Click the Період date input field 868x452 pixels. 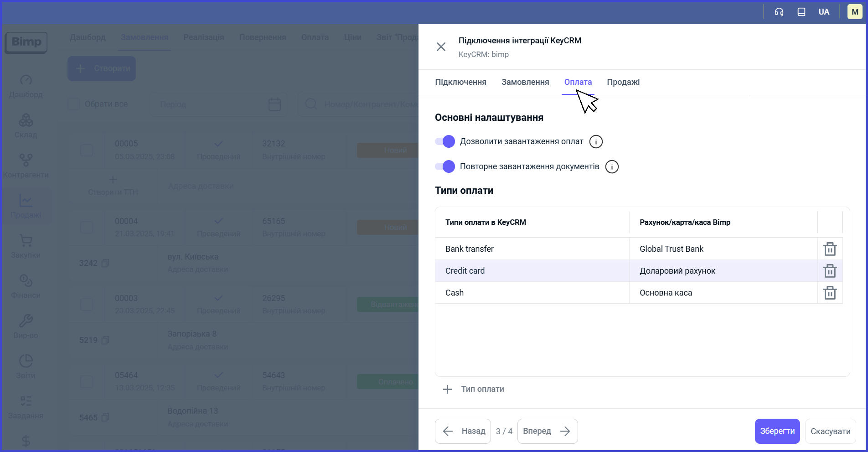(x=219, y=104)
